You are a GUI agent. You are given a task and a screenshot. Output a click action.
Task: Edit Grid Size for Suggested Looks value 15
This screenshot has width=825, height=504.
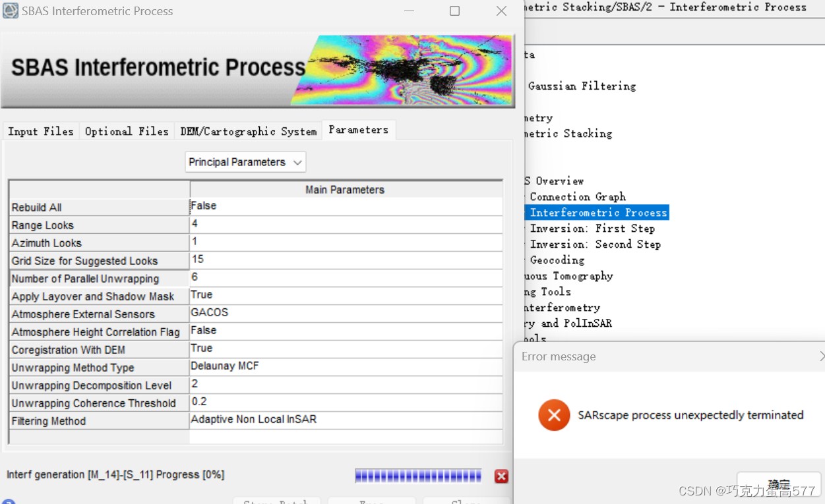[x=346, y=260]
